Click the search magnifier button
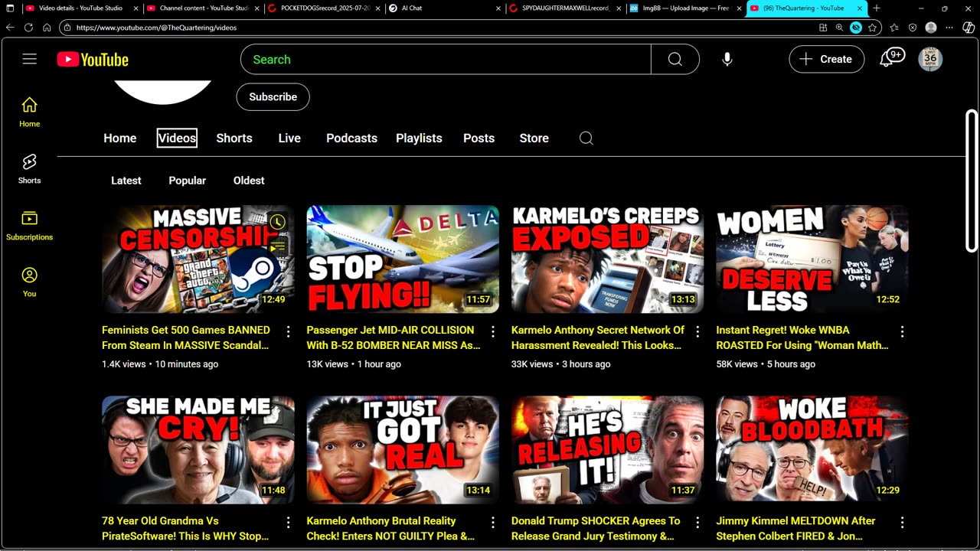The image size is (980, 551). (x=675, y=59)
